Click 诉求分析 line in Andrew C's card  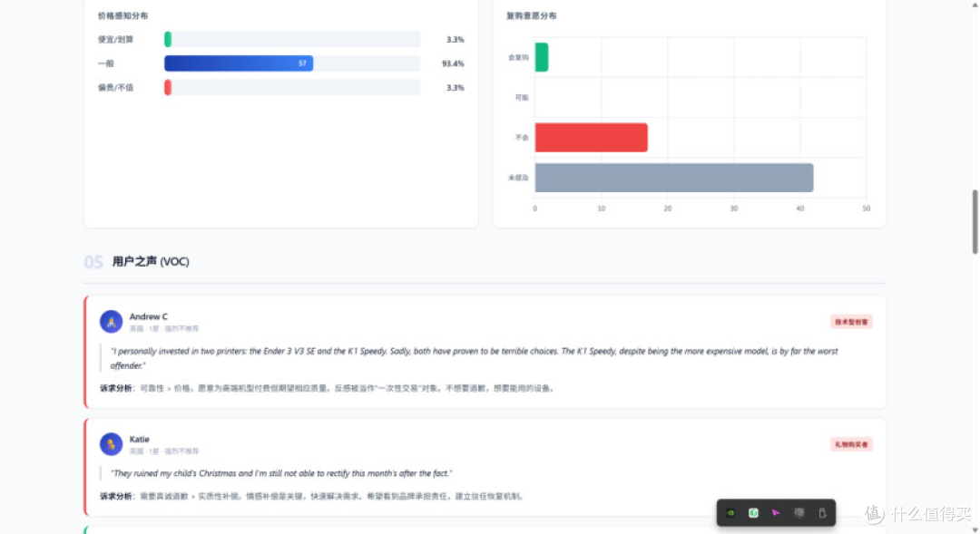coord(328,388)
